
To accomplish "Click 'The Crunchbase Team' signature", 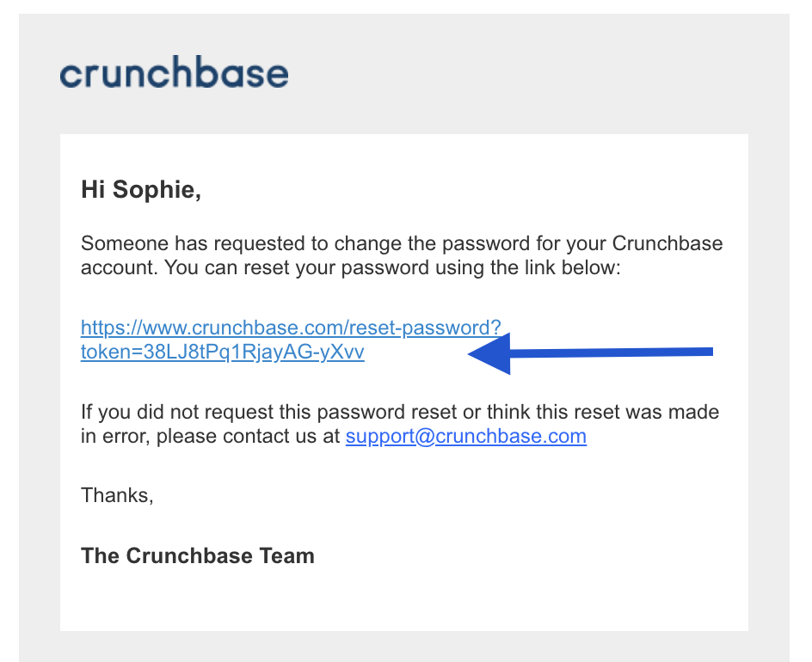I will 198,556.
